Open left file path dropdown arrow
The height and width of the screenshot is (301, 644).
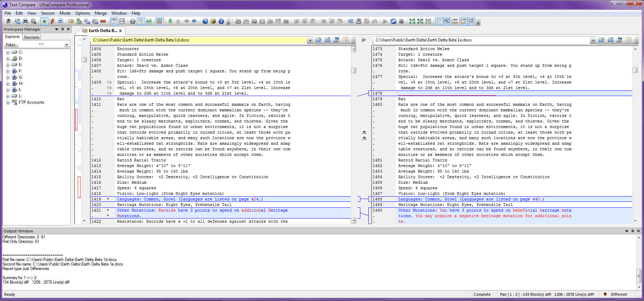pyautogui.click(x=310, y=40)
